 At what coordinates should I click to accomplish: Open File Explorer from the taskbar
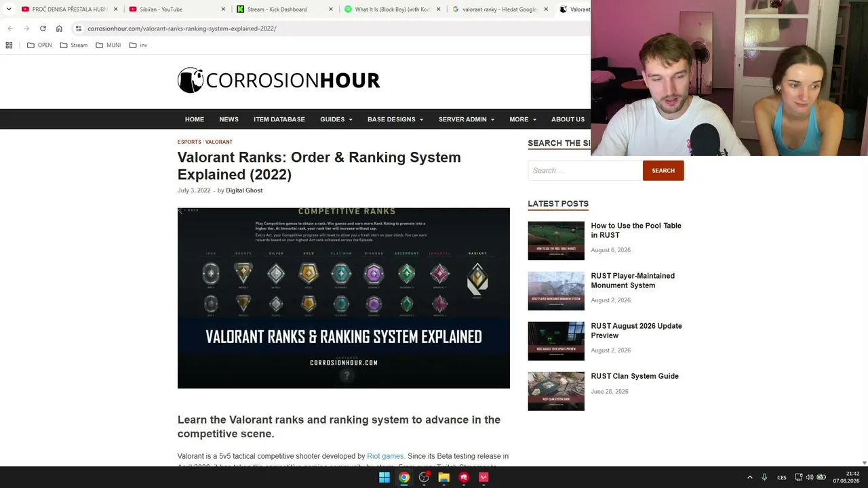pyautogui.click(x=444, y=477)
